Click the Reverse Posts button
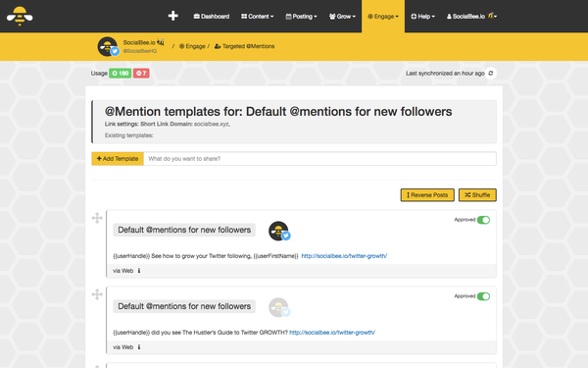The height and width of the screenshot is (368, 588). (x=427, y=195)
